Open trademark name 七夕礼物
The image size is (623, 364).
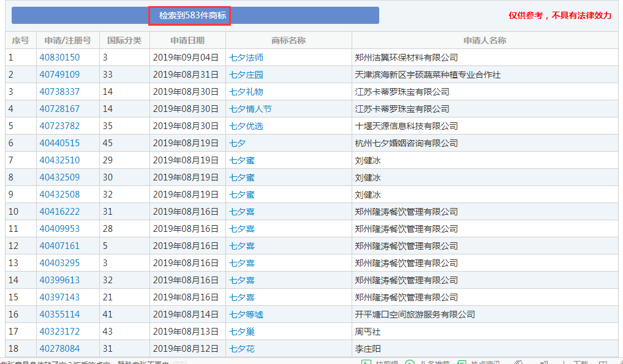click(246, 92)
